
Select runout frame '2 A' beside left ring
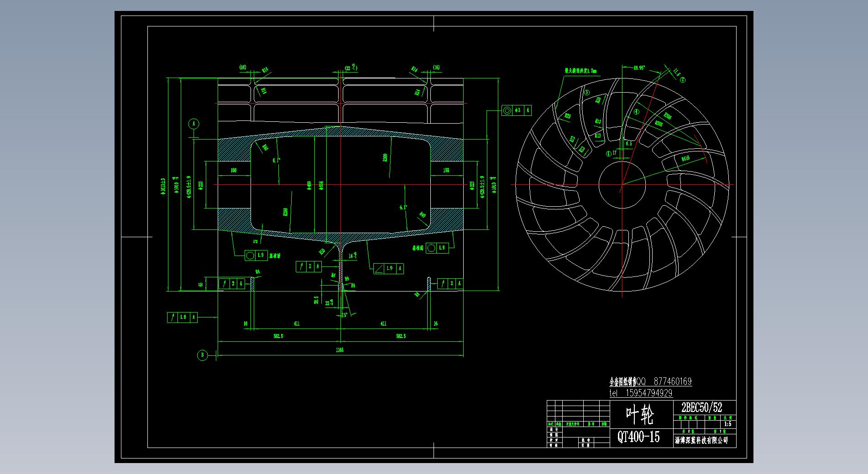pos(232,284)
